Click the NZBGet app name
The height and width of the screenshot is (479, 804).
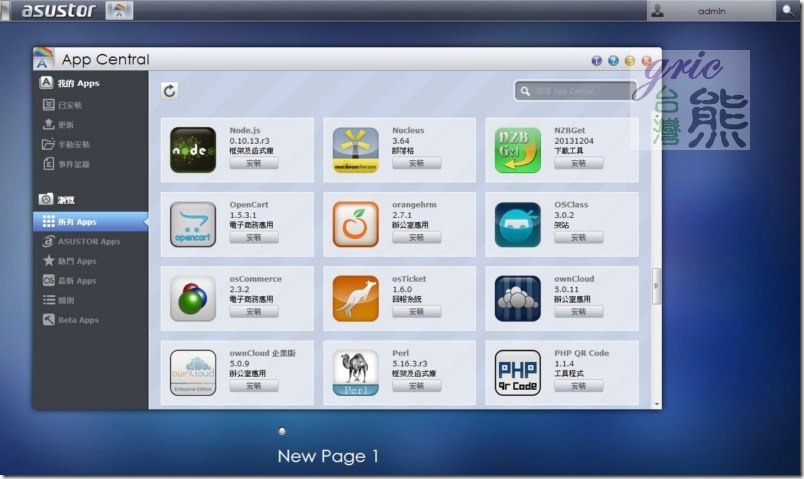(x=569, y=130)
